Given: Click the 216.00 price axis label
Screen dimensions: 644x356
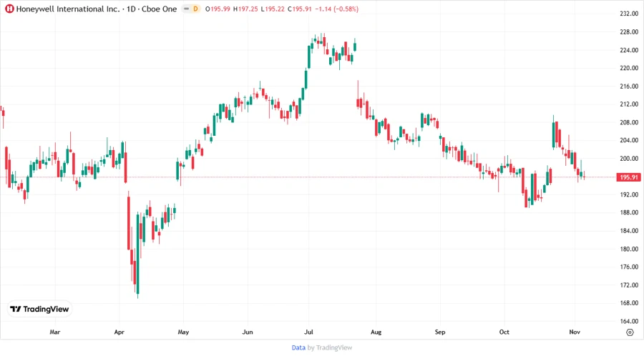Looking at the screenshot, I should coord(629,86).
